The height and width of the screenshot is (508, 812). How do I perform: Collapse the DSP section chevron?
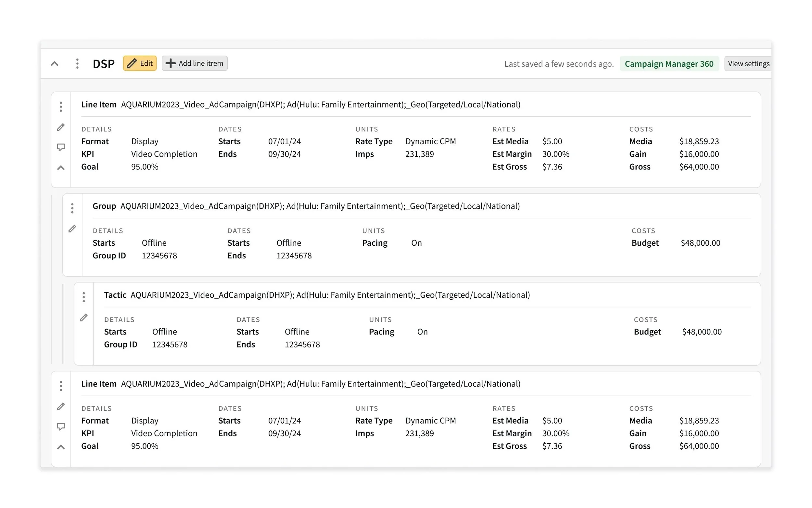click(55, 63)
